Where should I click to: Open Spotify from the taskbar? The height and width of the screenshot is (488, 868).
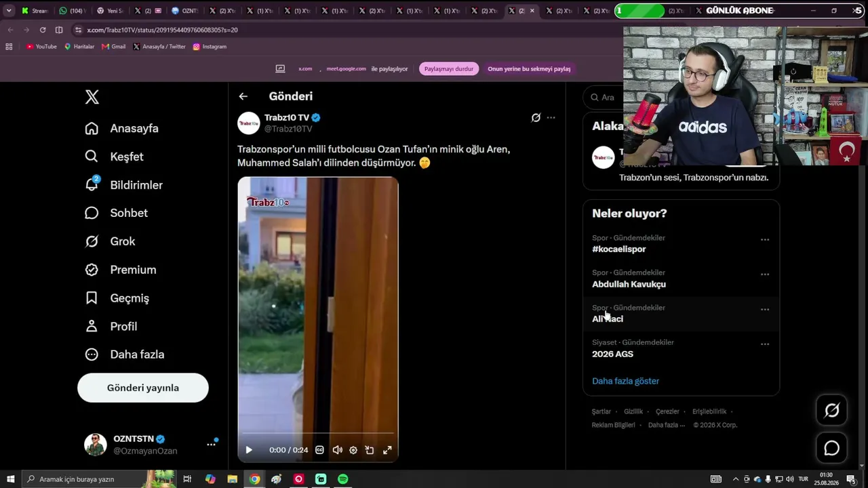click(x=343, y=479)
